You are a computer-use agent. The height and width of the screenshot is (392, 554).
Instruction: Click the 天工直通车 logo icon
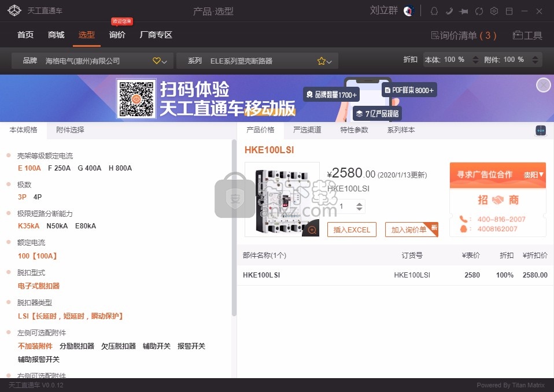[14, 10]
